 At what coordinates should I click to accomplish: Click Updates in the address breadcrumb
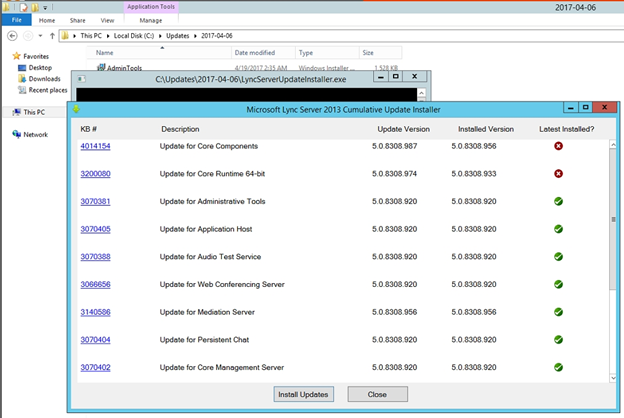(177, 36)
